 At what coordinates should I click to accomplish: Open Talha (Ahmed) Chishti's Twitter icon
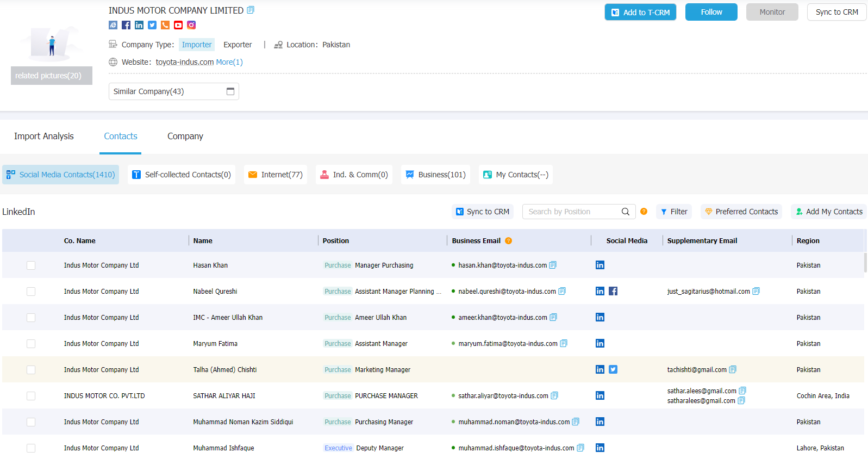tap(613, 369)
